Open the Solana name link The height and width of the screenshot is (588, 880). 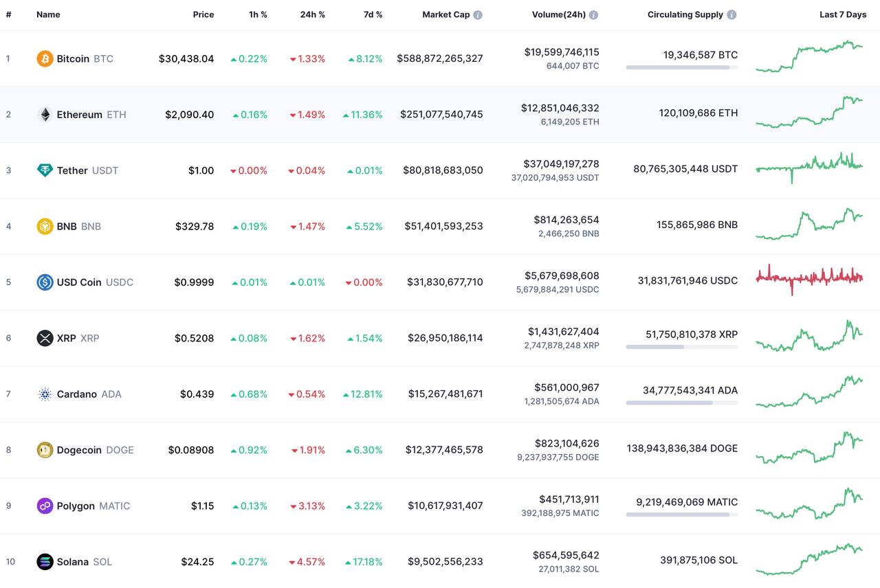click(x=72, y=562)
